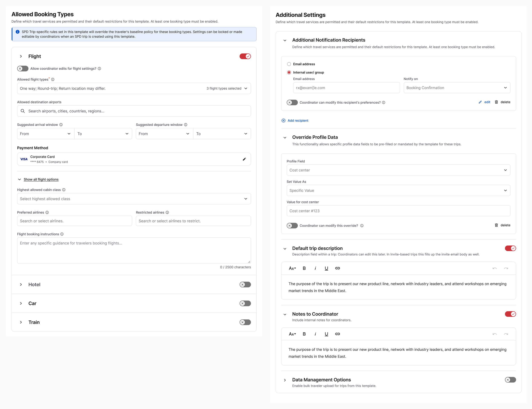Turn off Notes to Coordinator toggle
Screen dimensions: 532x409
(x=510, y=314)
